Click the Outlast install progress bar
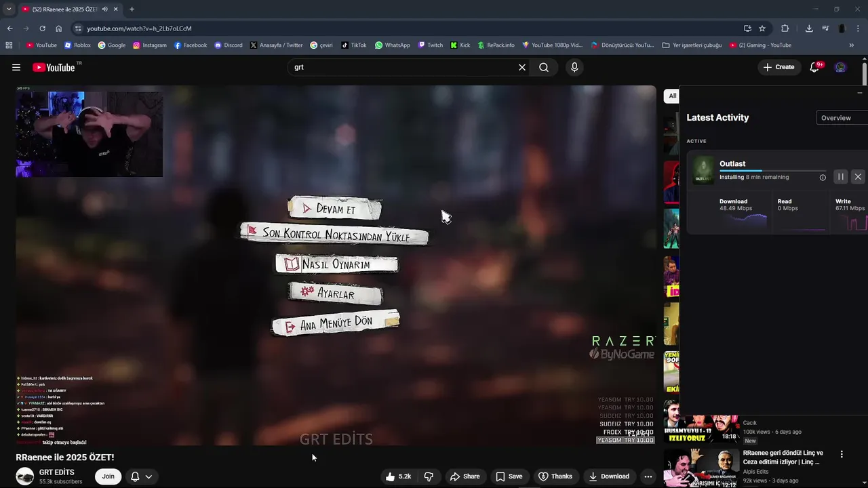Viewport: 868px width, 488px height. click(772, 171)
